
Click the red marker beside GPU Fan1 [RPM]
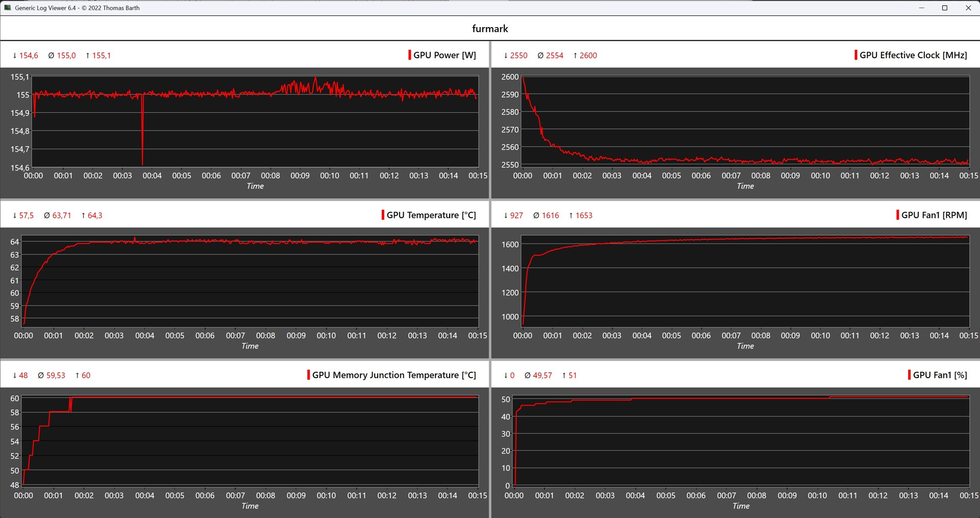click(897, 215)
